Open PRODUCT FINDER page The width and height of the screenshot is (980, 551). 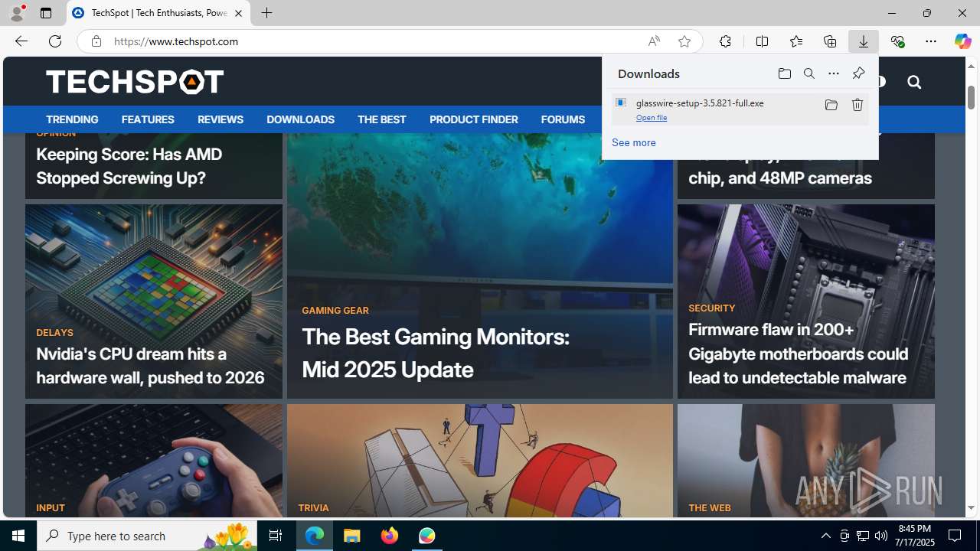tap(474, 119)
